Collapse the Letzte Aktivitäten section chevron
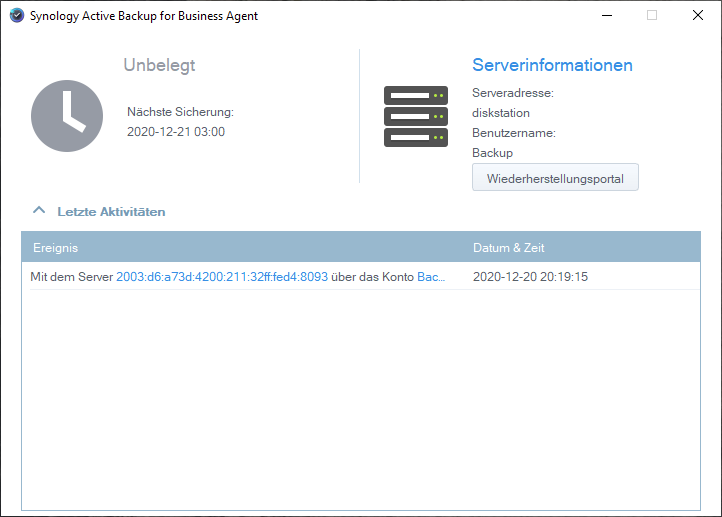 (x=39, y=210)
